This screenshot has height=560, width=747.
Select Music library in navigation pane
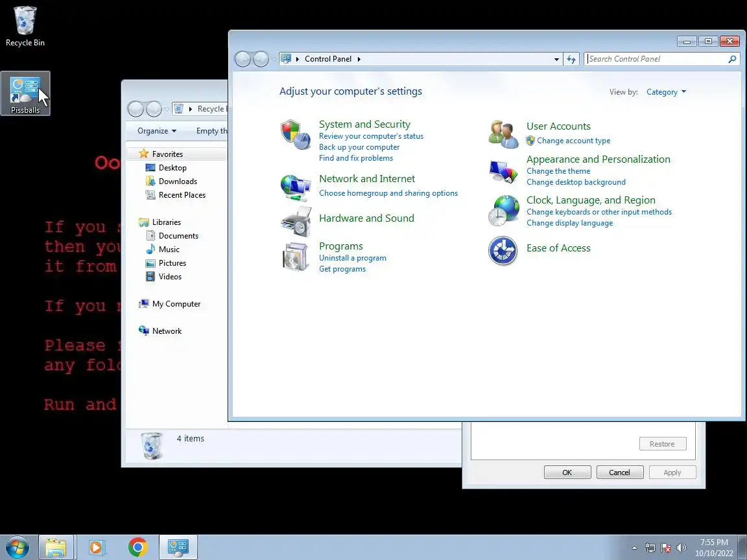(169, 249)
